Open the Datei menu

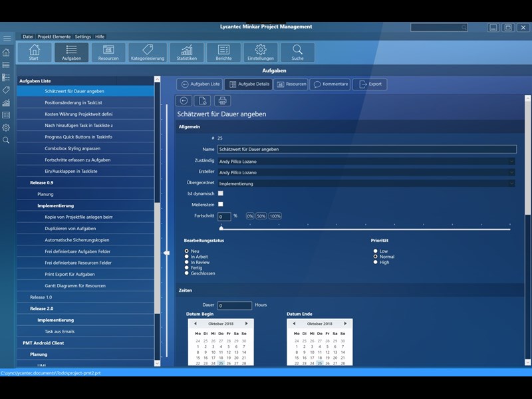[28, 37]
